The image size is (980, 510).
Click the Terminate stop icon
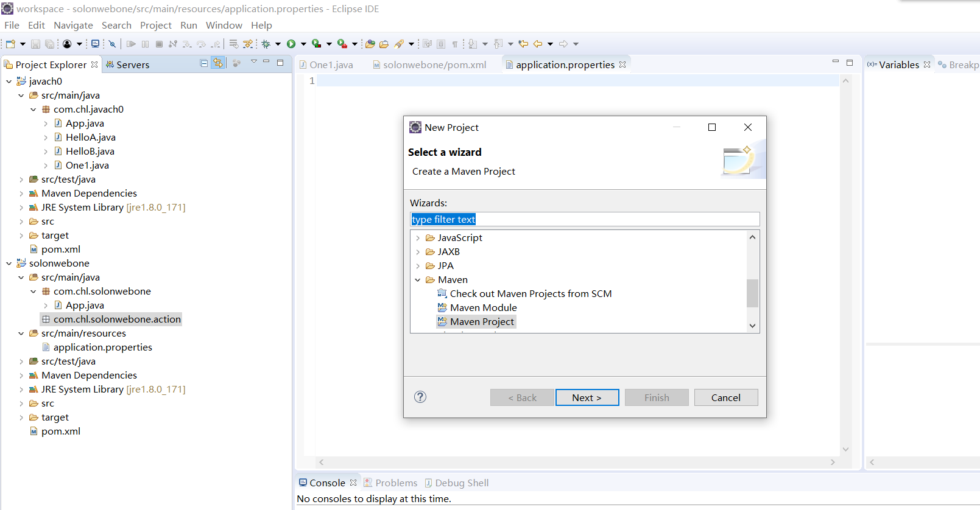159,44
